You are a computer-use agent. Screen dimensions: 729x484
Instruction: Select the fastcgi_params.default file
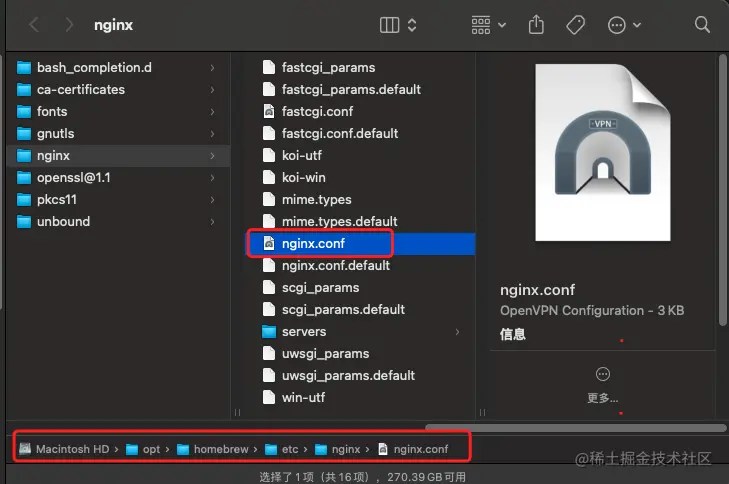[x=360, y=90]
